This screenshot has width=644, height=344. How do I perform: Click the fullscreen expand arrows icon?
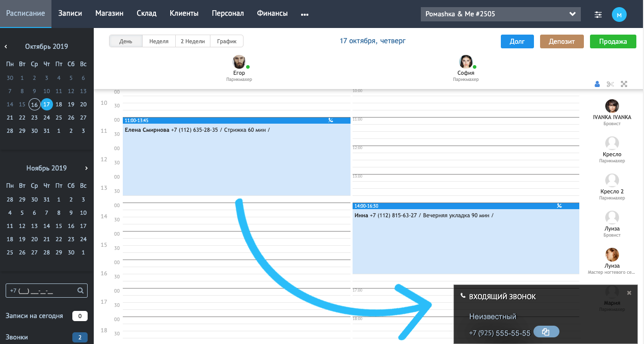click(624, 84)
